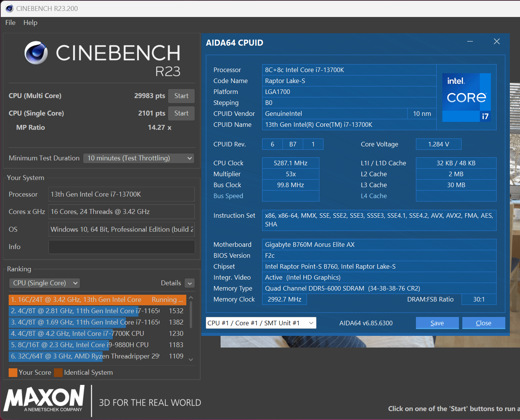Click the Motherboard value Gigabyte B760M Aorus Elite AX
This screenshot has height=420, width=520.
coord(379,245)
